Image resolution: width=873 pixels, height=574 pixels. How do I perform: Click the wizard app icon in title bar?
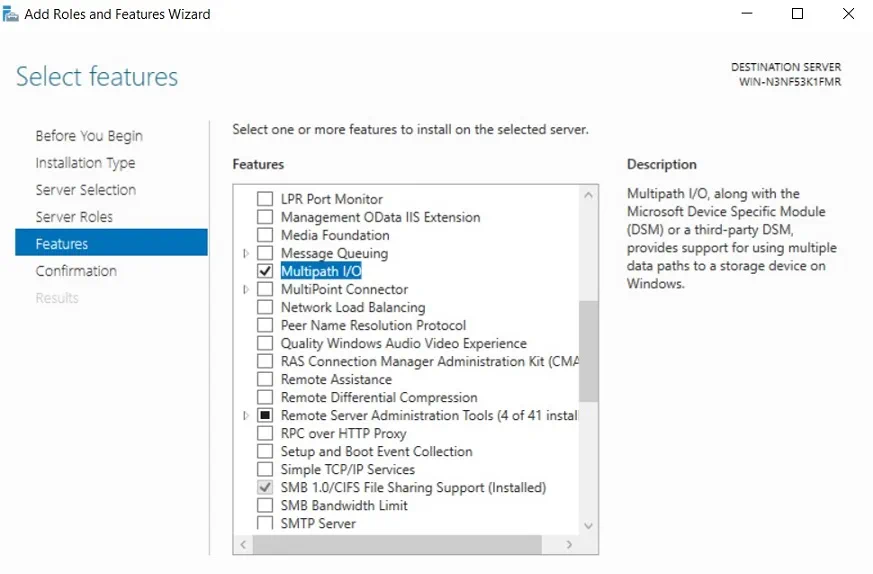pyautogui.click(x=11, y=14)
